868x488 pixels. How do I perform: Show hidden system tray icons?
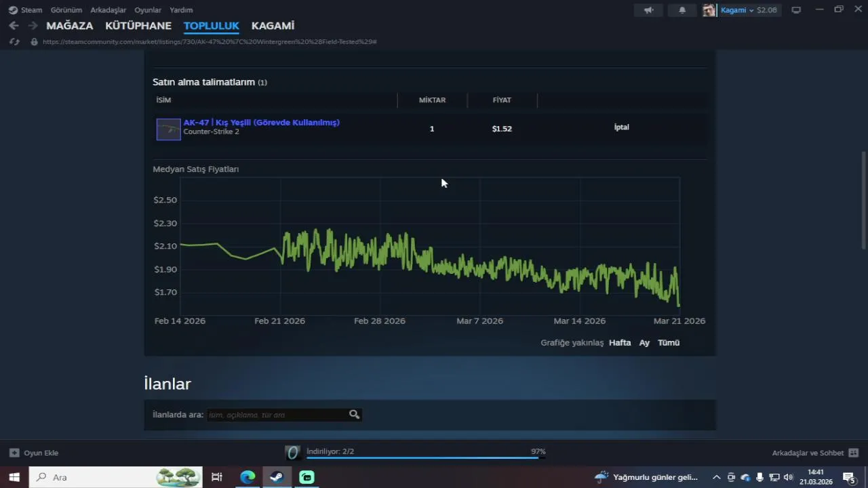coord(716,477)
